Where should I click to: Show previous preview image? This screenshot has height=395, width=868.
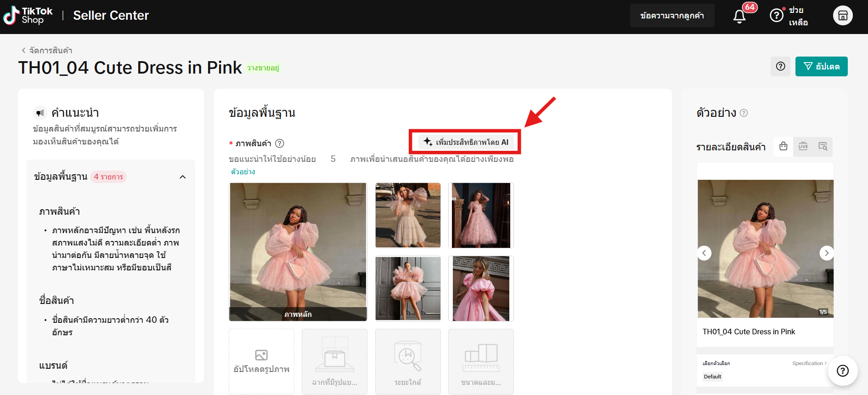704,253
